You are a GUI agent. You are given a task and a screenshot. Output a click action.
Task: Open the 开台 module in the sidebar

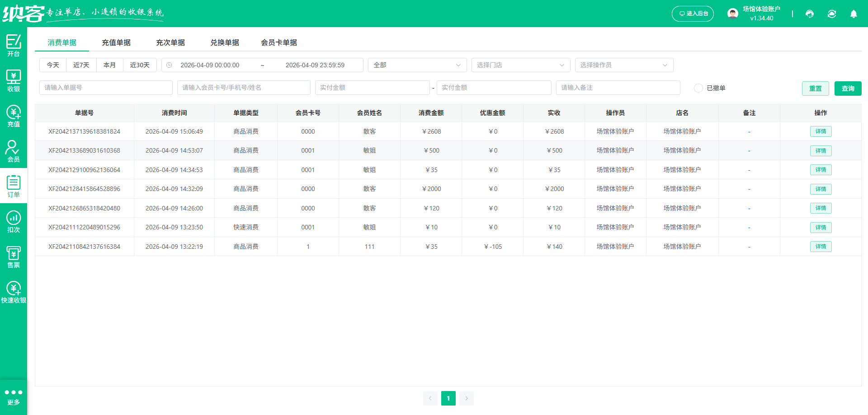coord(13,45)
